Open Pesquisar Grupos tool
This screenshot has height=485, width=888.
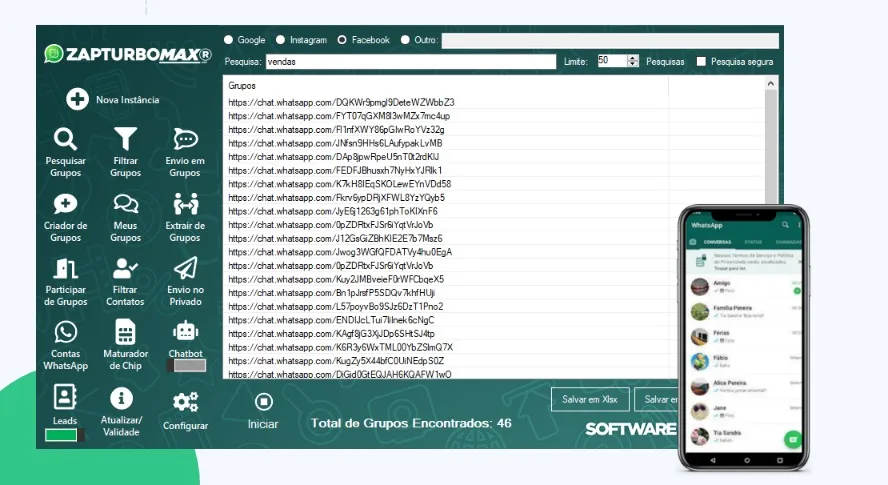66,152
